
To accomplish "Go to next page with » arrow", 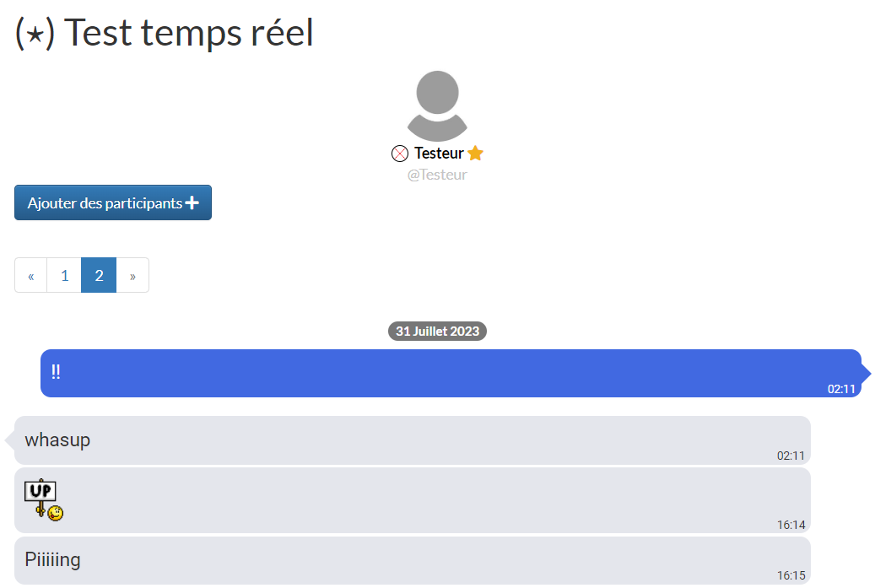I will [132, 275].
